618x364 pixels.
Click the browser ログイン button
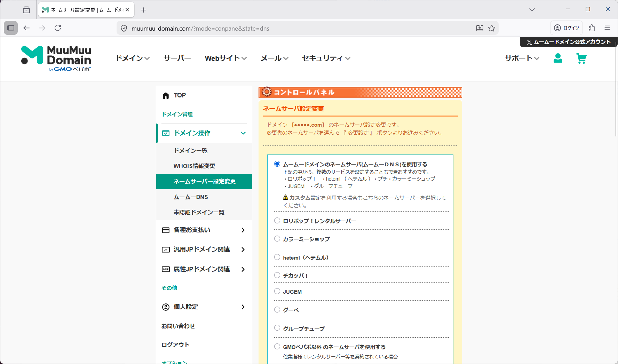tap(566, 28)
